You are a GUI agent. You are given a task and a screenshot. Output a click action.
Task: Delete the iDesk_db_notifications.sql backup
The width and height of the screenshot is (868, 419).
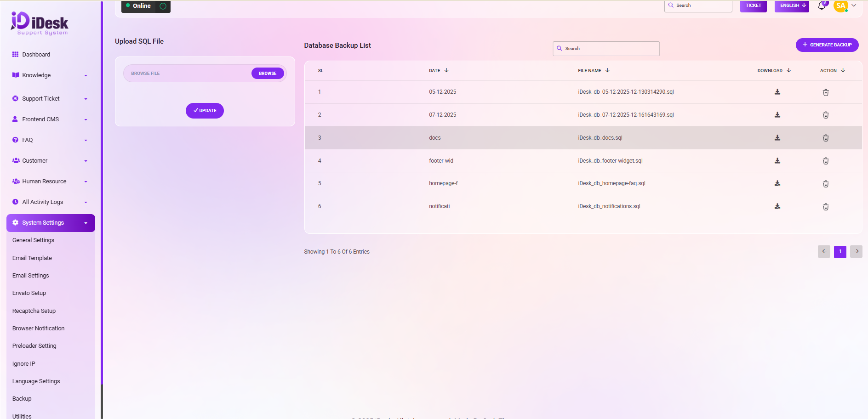[x=825, y=207]
